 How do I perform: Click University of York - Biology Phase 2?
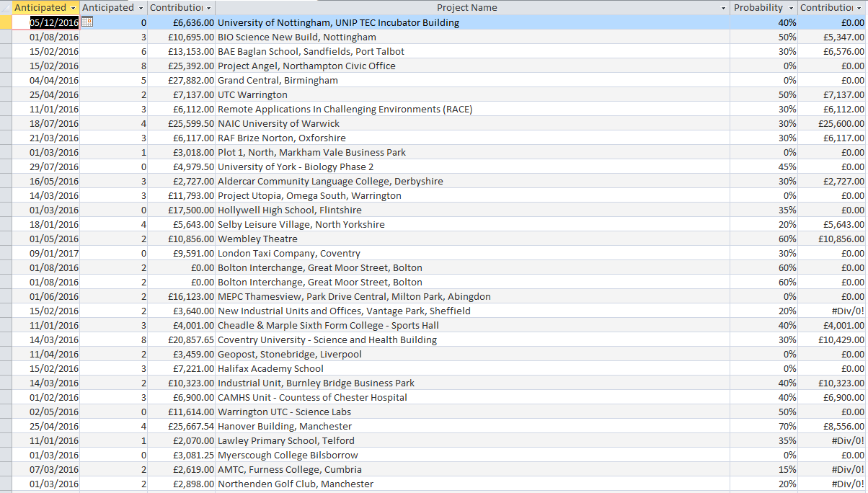(x=296, y=166)
